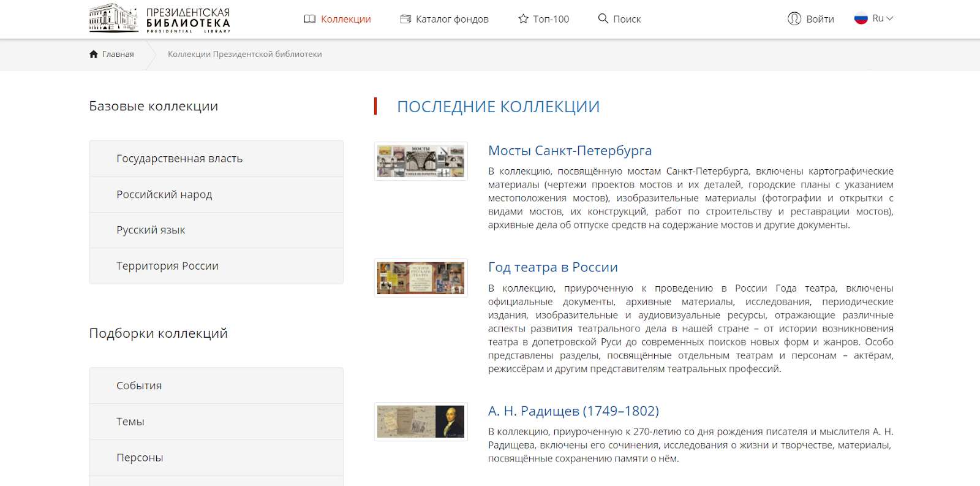Click the home icon in breadcrumb
Screen dimensions: 980x486
94,54
